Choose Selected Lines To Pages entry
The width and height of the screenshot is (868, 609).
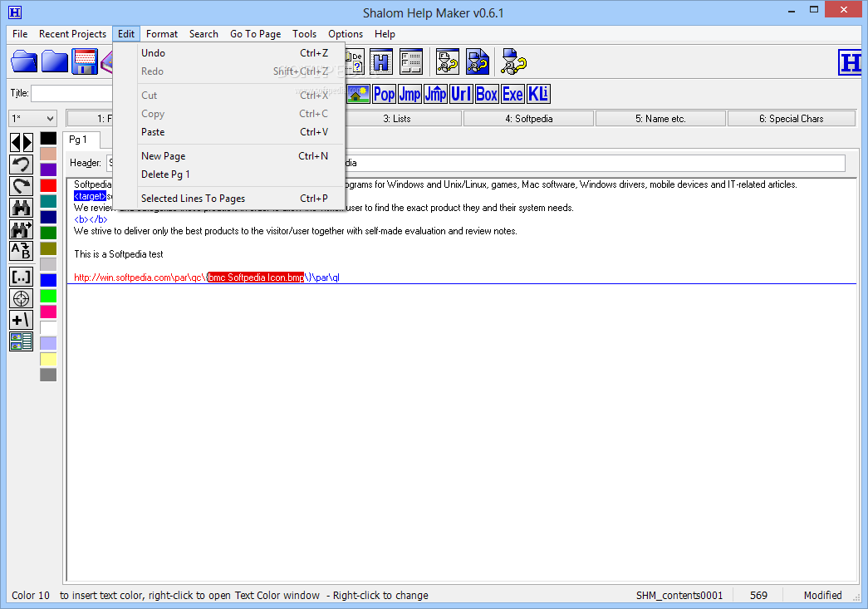pos(229,199)
